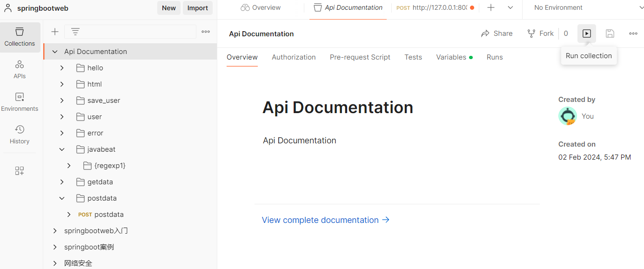Click the Run collection play icon

click(x=587, y=34)
